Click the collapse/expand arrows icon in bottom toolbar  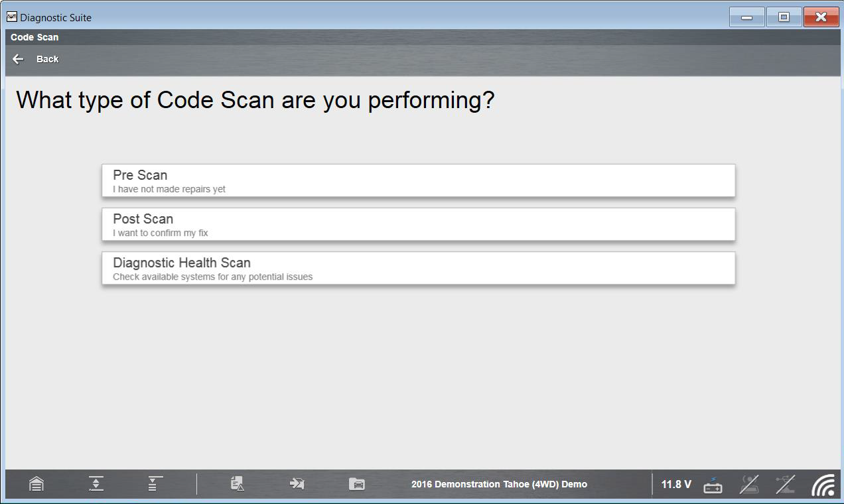pos(96,484)
